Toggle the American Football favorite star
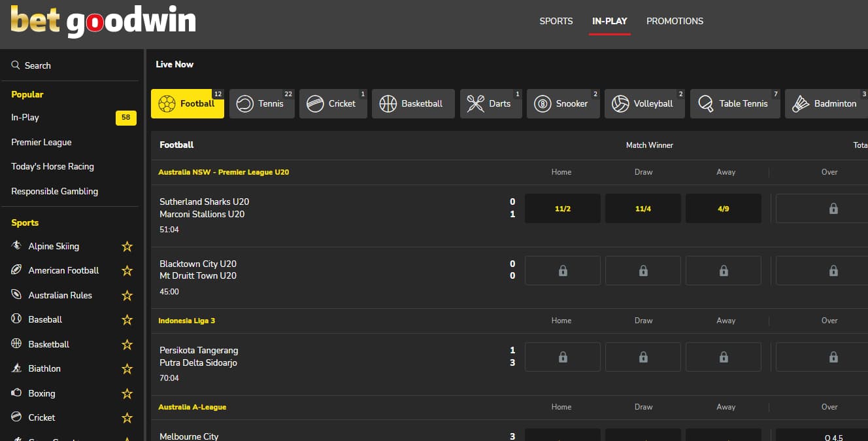 [x=127, y=271]
